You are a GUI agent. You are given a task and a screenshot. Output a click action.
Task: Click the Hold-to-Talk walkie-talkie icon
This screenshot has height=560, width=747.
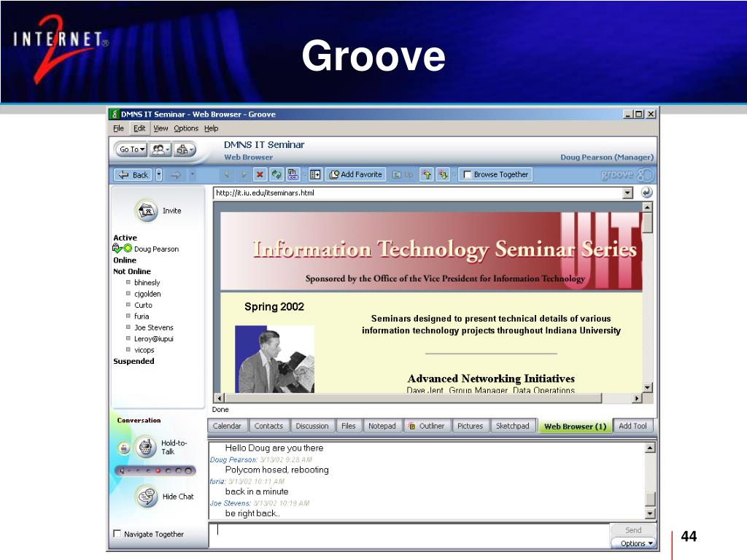point(145,447)
